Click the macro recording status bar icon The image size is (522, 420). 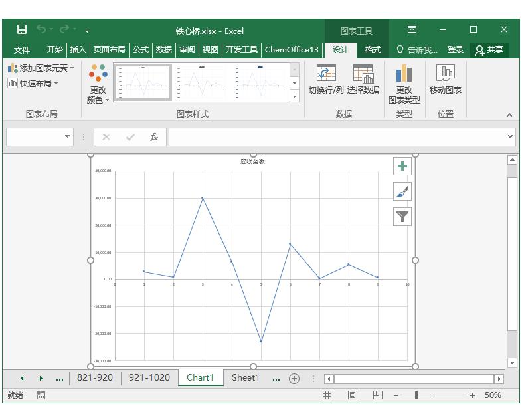tap(41, 395)
